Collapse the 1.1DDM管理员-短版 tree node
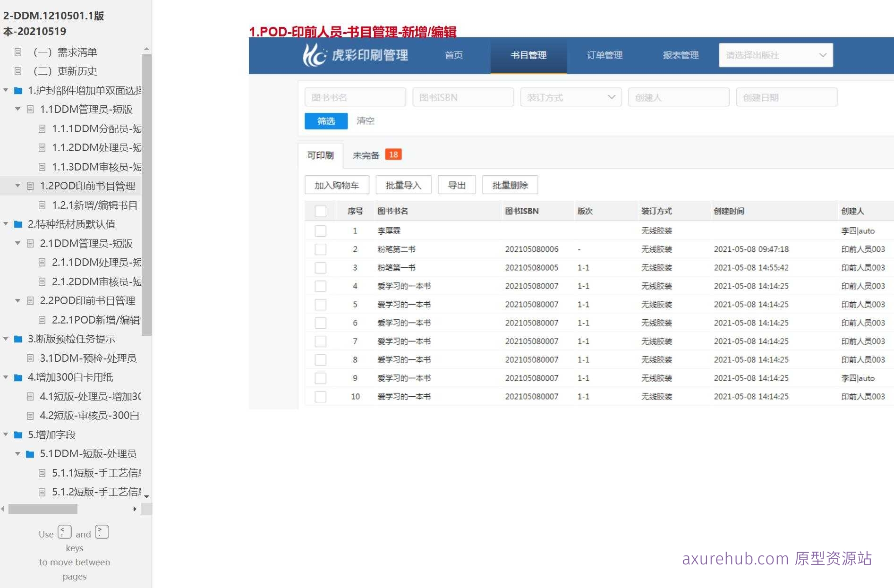Screen dimensions: 894x588 (17, 110)
